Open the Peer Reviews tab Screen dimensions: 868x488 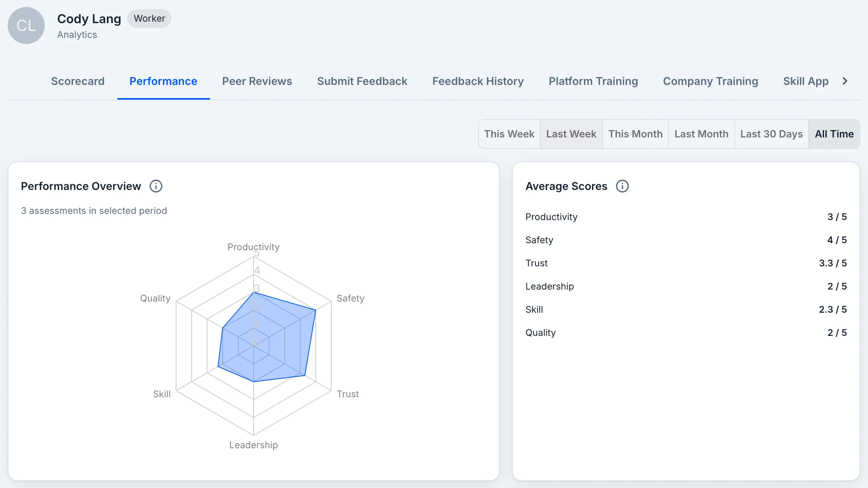pyautogui.click(x=257, y=81)
